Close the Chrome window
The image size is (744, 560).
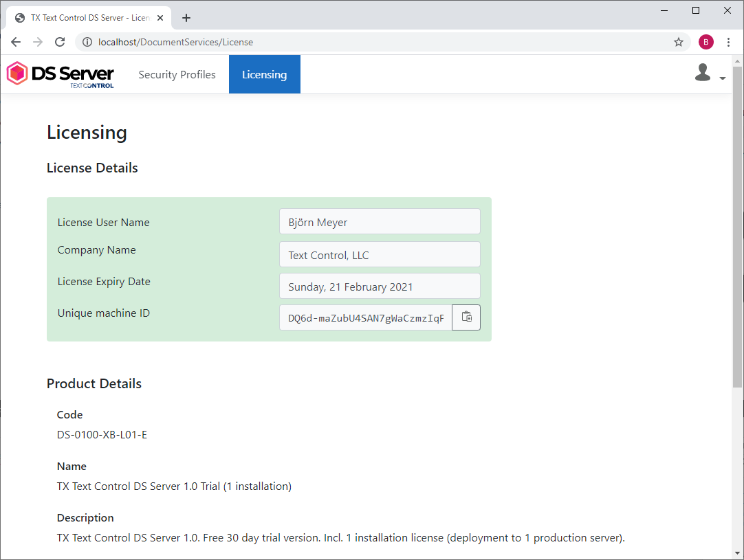[727, 10]
